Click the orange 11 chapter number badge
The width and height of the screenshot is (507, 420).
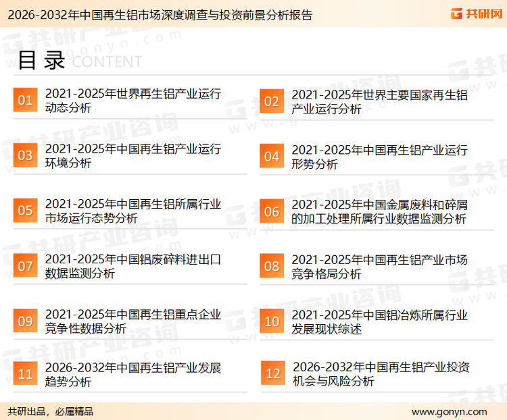pyautogui.click(x=25, y=374)
